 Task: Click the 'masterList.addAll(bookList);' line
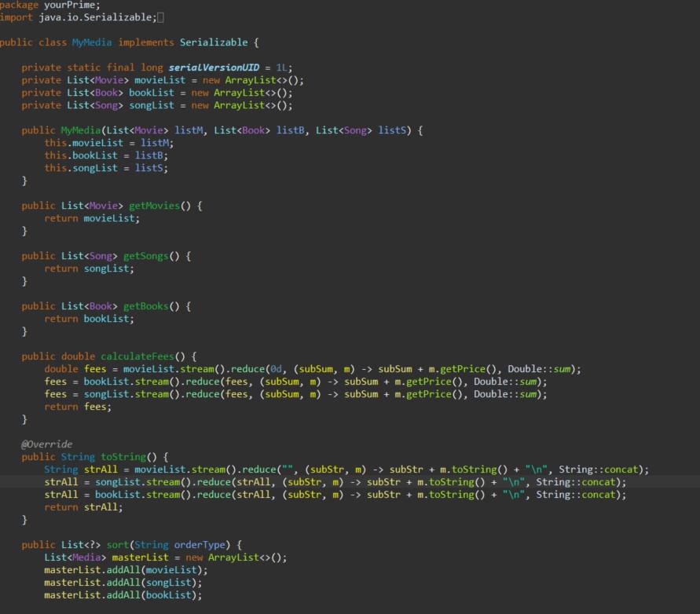(123, 595)
